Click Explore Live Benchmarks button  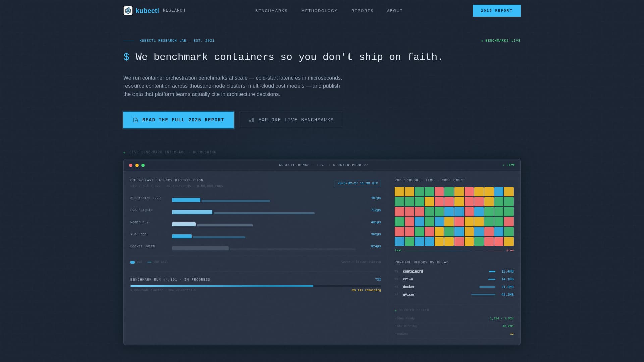pos(291,120)
